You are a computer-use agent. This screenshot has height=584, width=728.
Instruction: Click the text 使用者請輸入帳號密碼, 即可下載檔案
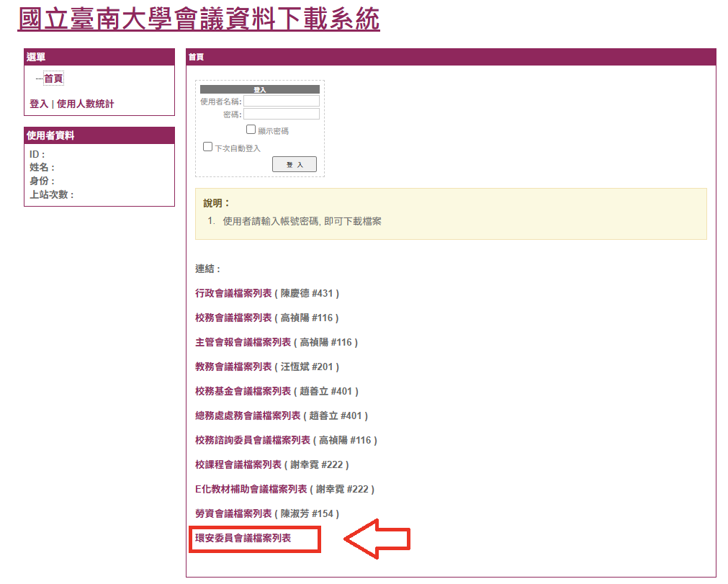click(x=302, y=222)
